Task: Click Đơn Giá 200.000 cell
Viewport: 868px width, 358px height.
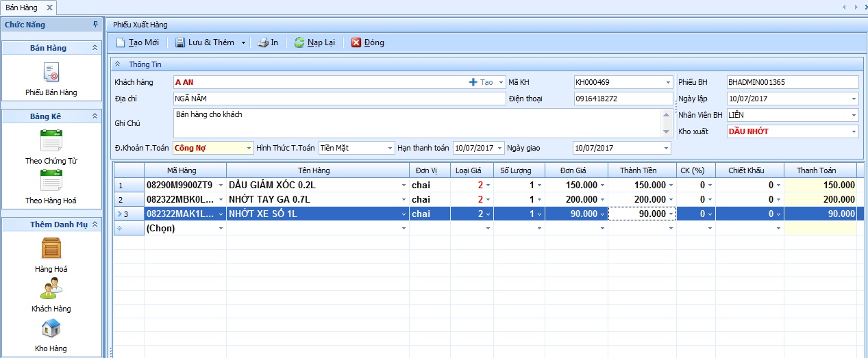Action: click(x=576, y=199)
